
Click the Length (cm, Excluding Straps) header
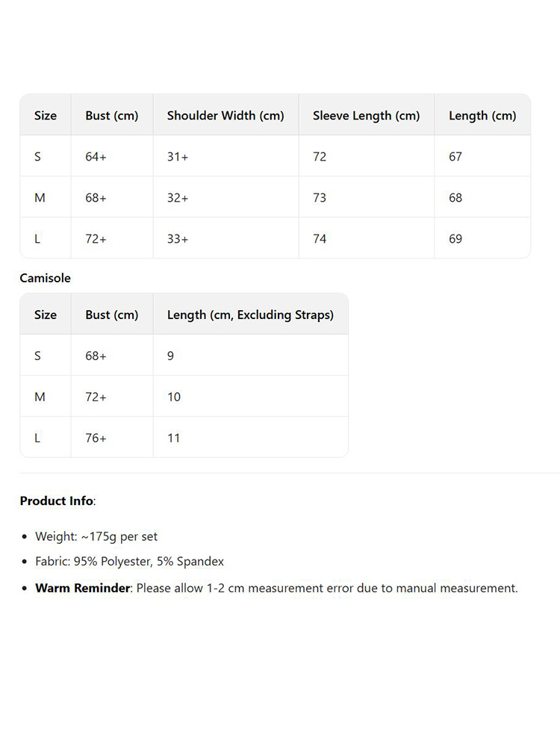tap(250, 315)
